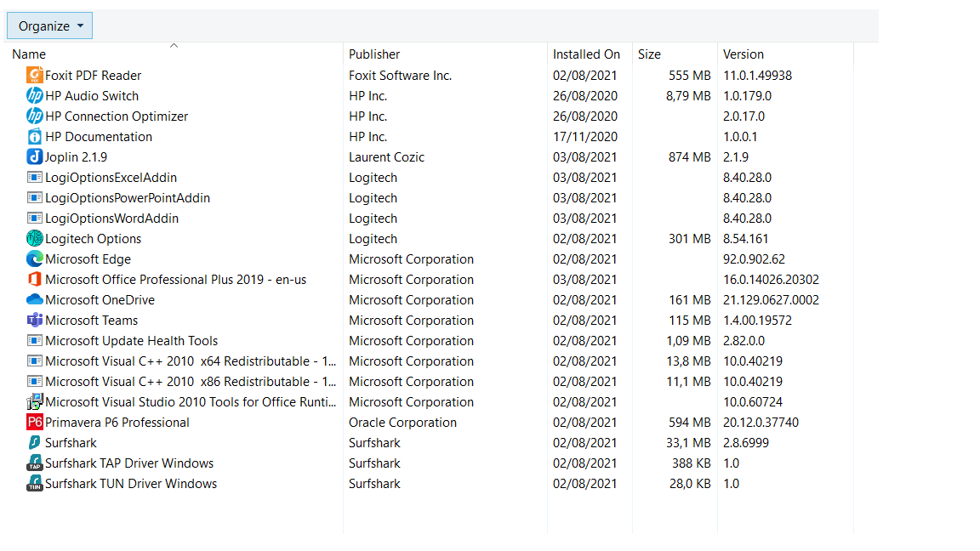Sort list by Publisher column header
Screen dimensions: 980x551
point(373,54)
